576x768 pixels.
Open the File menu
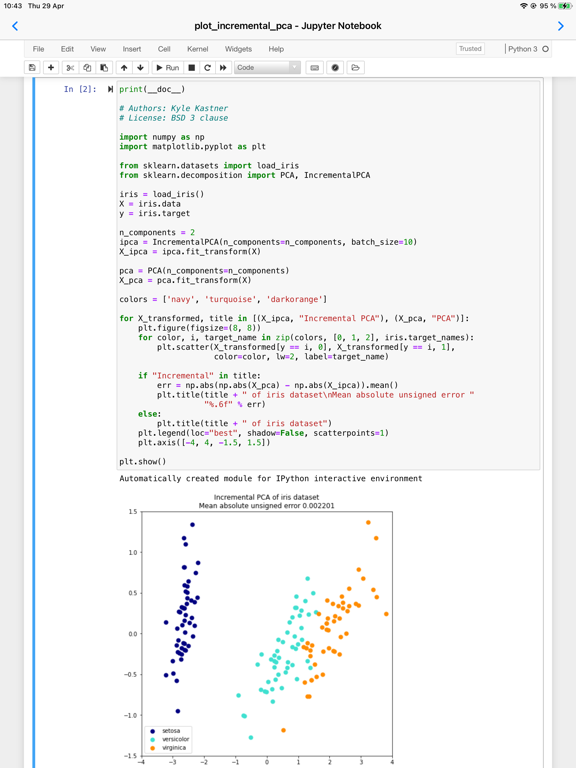38,49
